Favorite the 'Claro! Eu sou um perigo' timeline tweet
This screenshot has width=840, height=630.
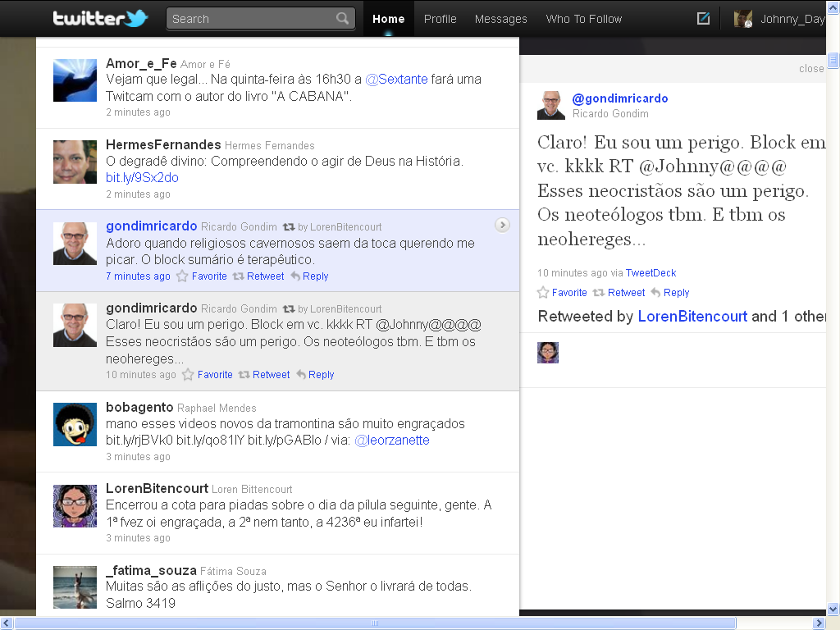215,374
